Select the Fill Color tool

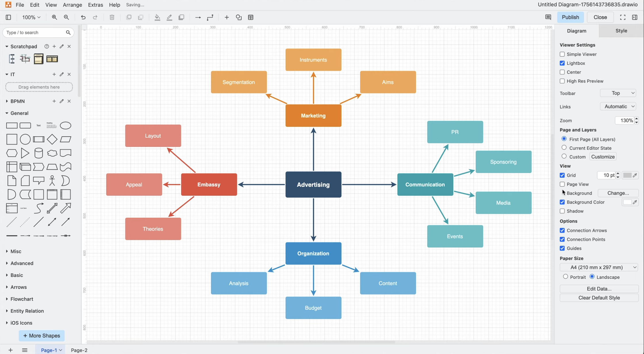(157, 17)
